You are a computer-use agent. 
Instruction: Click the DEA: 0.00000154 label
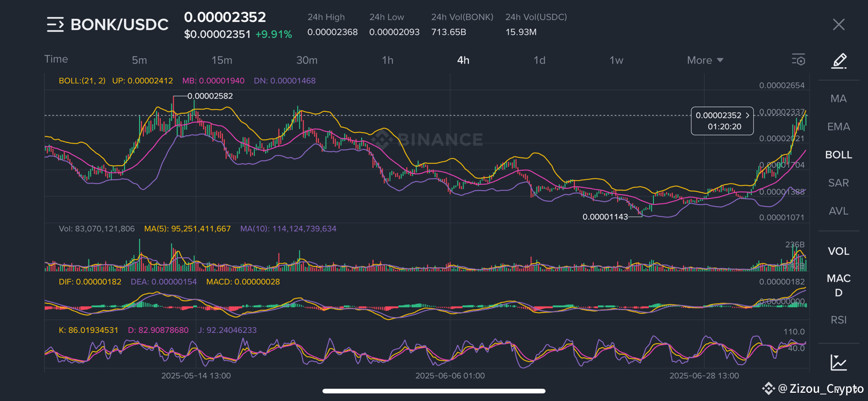(x=164, y=282)
